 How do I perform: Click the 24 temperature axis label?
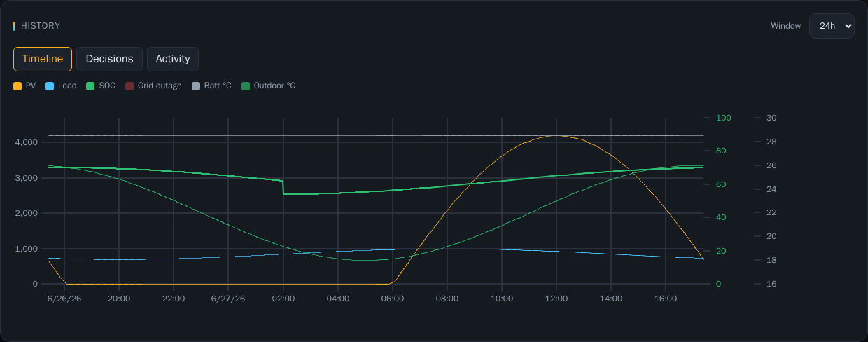click(772, 189)
